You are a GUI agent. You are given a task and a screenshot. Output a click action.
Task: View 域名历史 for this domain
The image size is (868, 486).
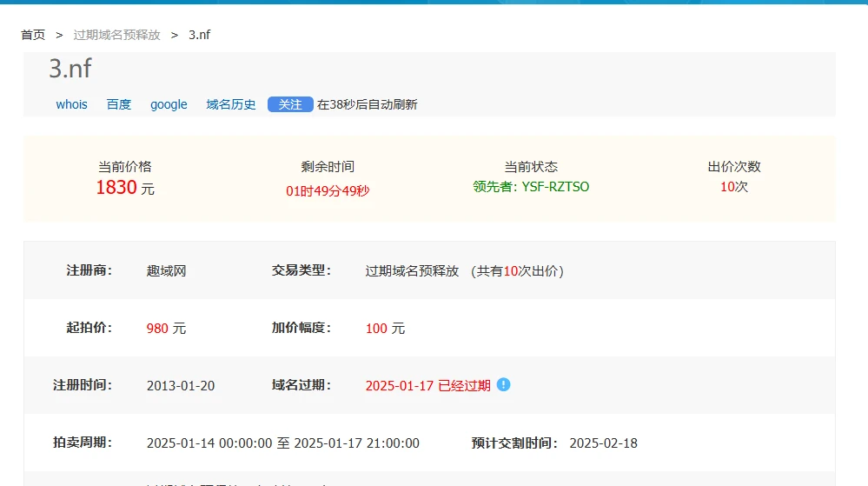tap(231, 104)
